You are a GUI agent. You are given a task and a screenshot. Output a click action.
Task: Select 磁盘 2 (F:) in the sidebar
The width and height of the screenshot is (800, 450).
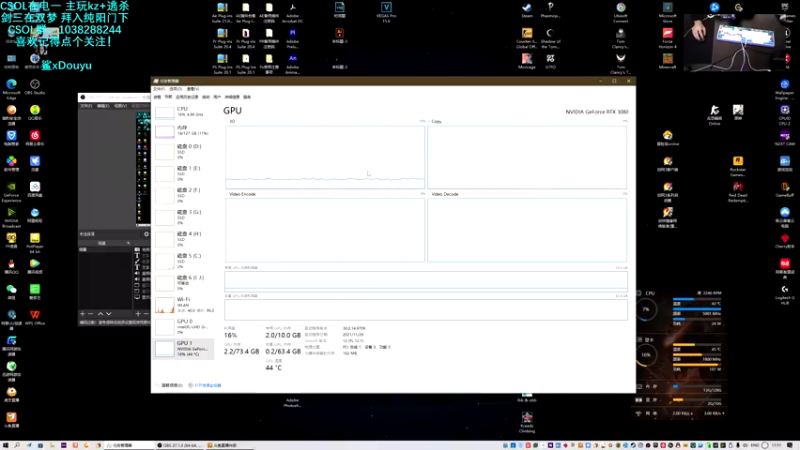[x=184, y=195]
